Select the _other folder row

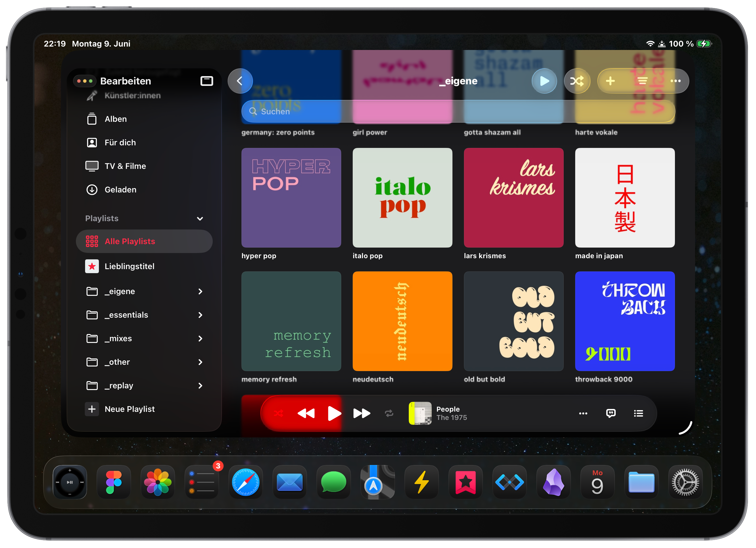pyautogui.click(x=144, y=362)
